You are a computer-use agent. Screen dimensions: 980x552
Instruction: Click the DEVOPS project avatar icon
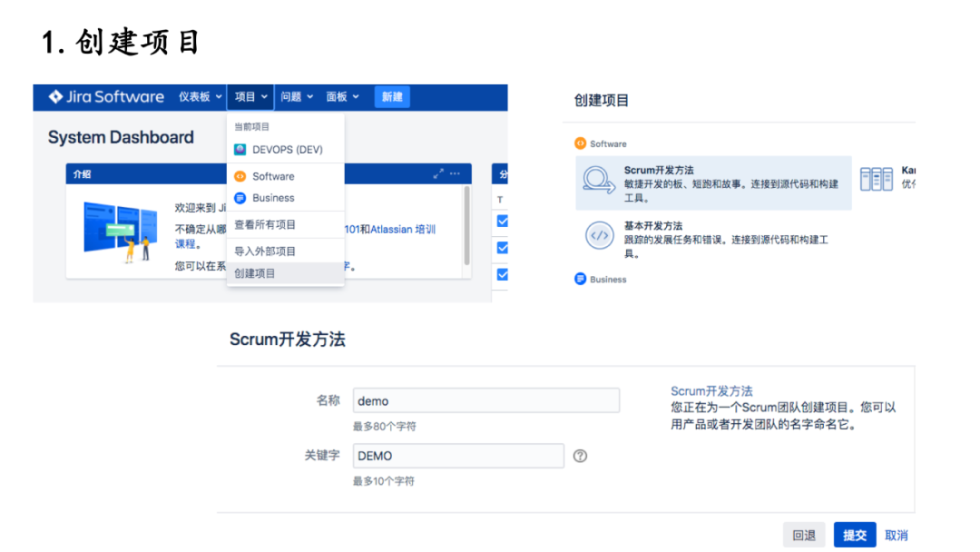click(240, 150)
